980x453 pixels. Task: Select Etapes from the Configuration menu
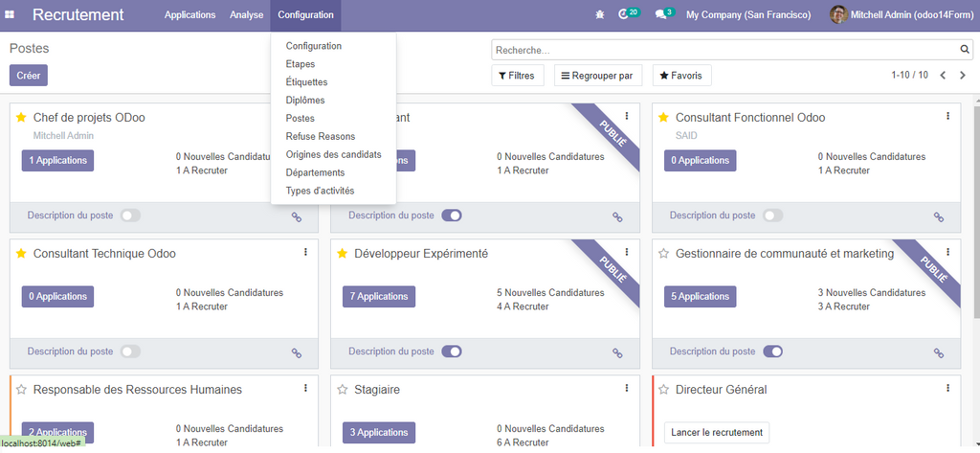(301, 64)
